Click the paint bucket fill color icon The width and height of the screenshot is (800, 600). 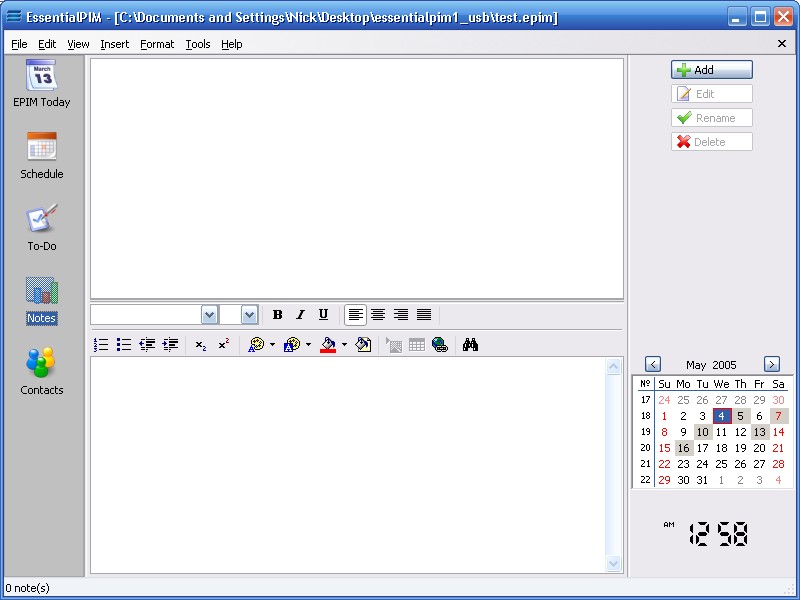[x=328, y=345]
